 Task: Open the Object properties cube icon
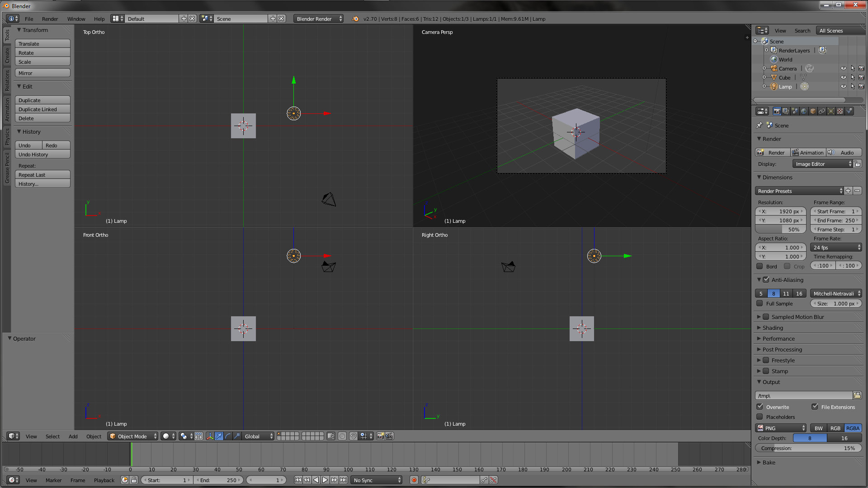pos(813,111)
